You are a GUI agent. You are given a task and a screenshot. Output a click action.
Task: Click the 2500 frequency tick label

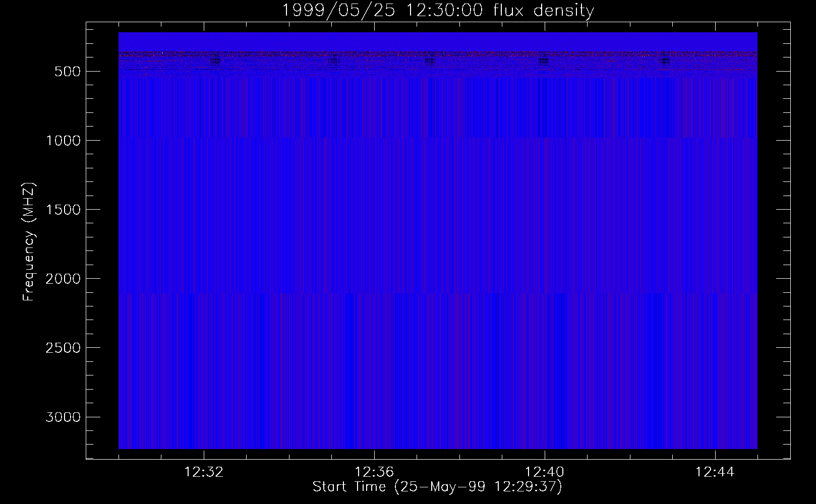63,348
